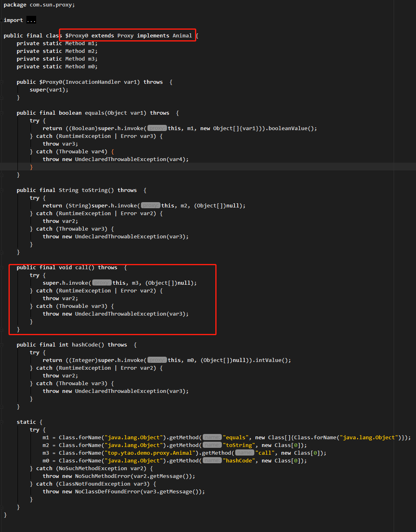
Task: Click the "toString" string literal
Action: point(239,445)
